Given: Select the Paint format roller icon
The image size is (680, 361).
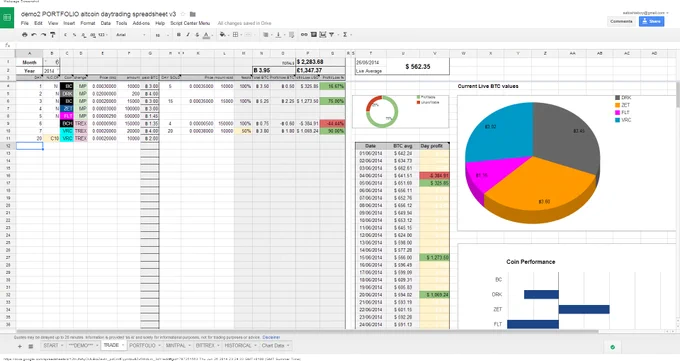Looking at the screenshot, I should [x=53, y=35].
